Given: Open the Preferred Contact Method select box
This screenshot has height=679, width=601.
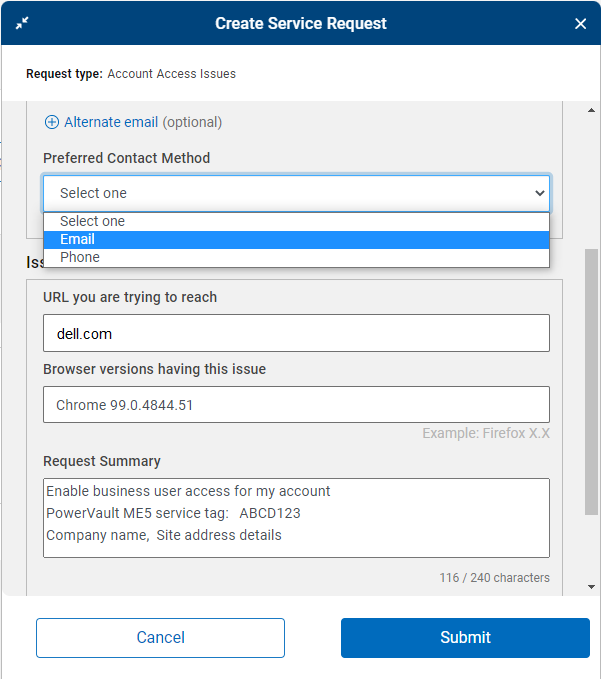Looking at the screenshot, I should (x=296, y=193).
